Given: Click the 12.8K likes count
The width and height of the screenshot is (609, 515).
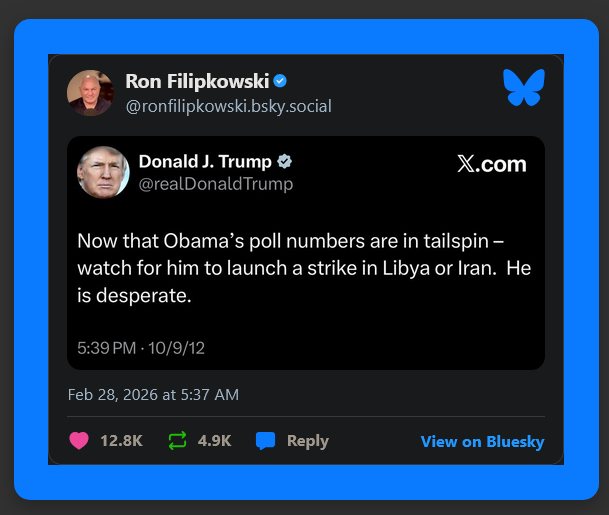Looking at the screenshot, I should click(121, 441).
